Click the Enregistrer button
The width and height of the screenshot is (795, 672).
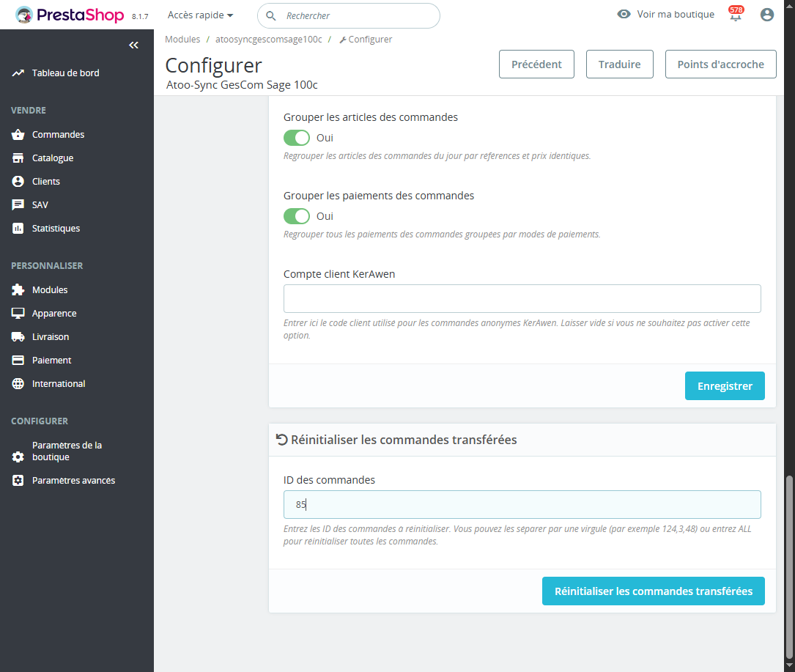725,386
